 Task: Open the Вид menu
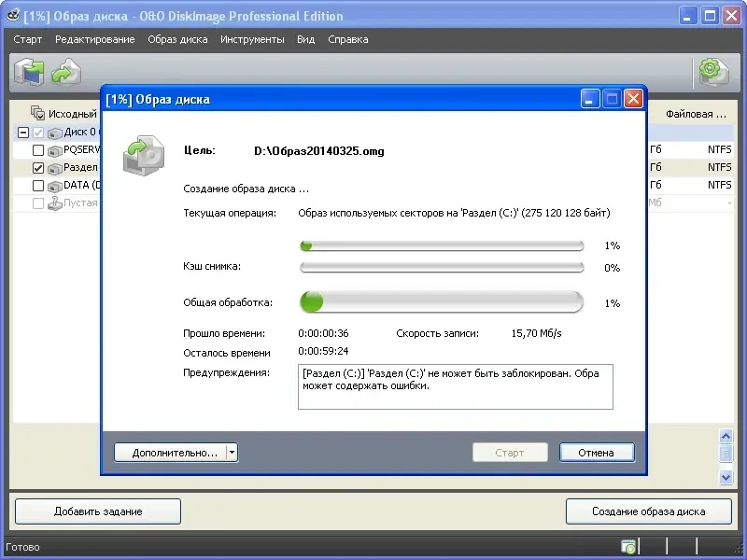click(x=306, y=39)
